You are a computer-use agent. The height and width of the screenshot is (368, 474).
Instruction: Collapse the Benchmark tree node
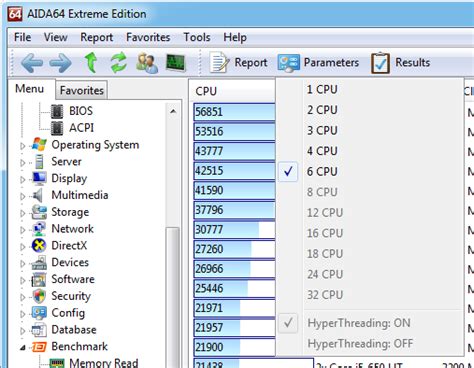(23, 348)
